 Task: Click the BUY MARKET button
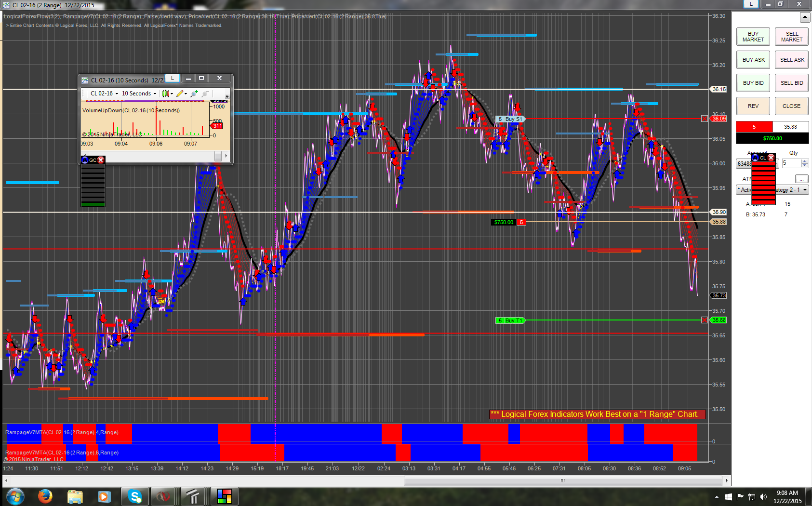pos(753,37)
